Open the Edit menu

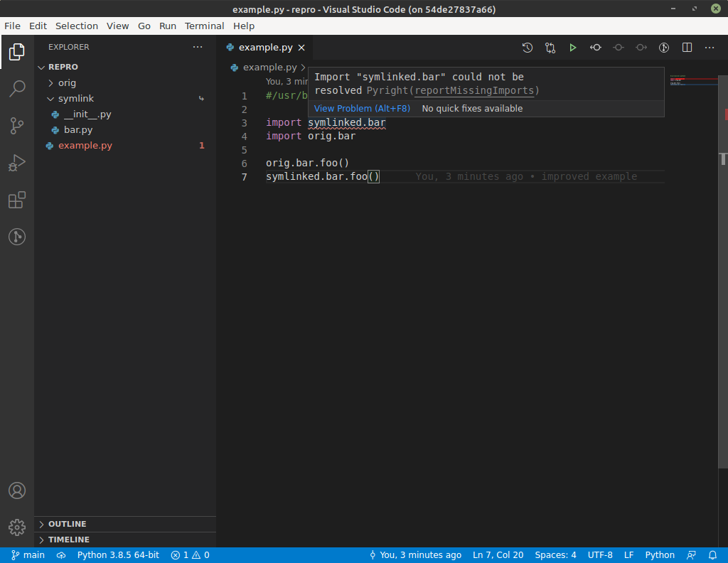coord(38,26)
